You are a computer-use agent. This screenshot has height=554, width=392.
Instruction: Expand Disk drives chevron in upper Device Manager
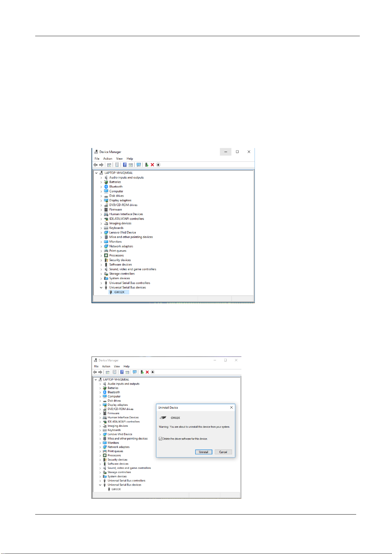[101, 196]
